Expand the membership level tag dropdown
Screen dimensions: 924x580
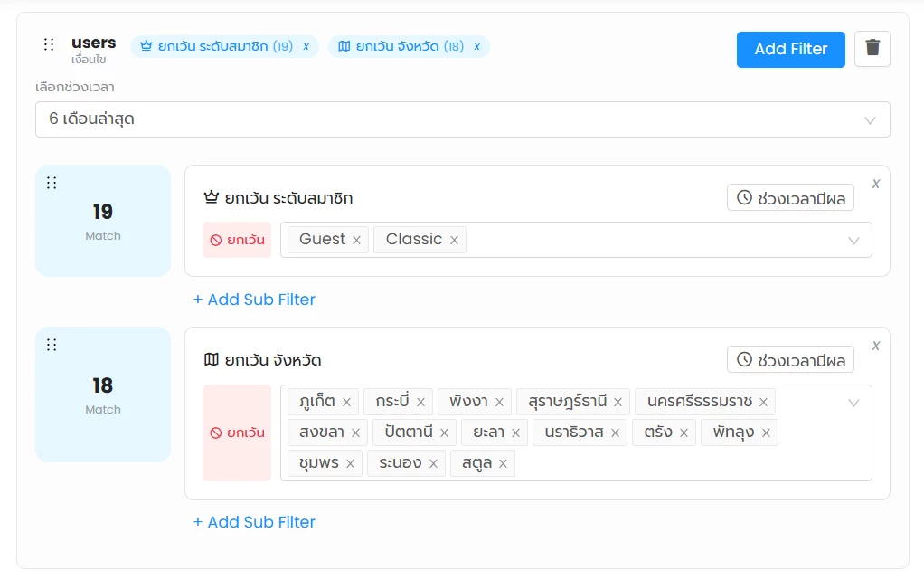(853, 241)
